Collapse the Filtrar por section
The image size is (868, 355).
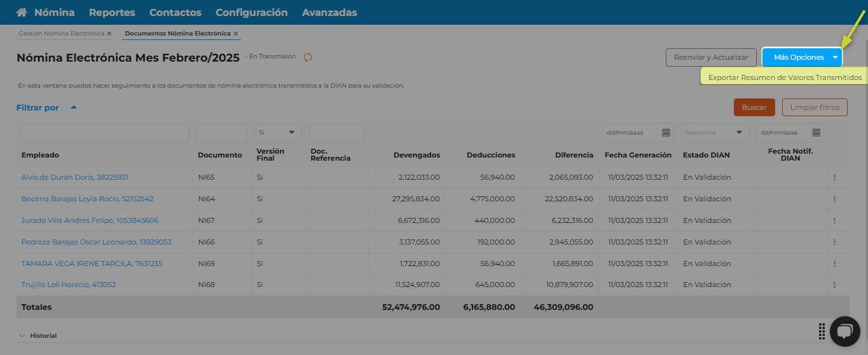click(x=74, y=107)
